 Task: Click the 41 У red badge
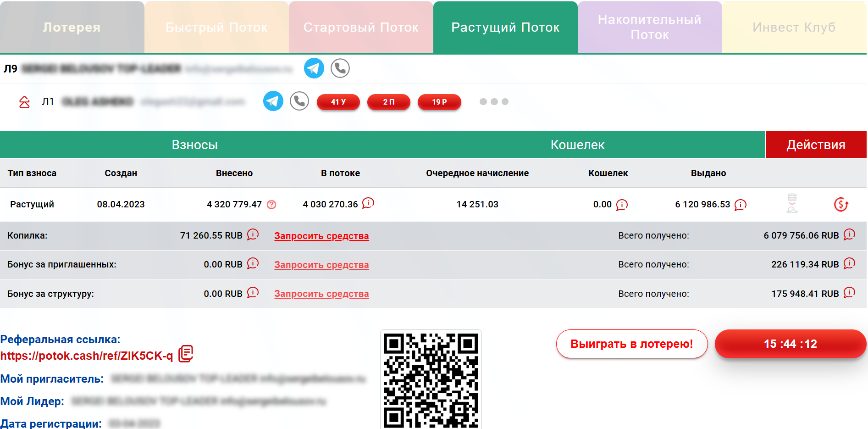pos(338,102)
